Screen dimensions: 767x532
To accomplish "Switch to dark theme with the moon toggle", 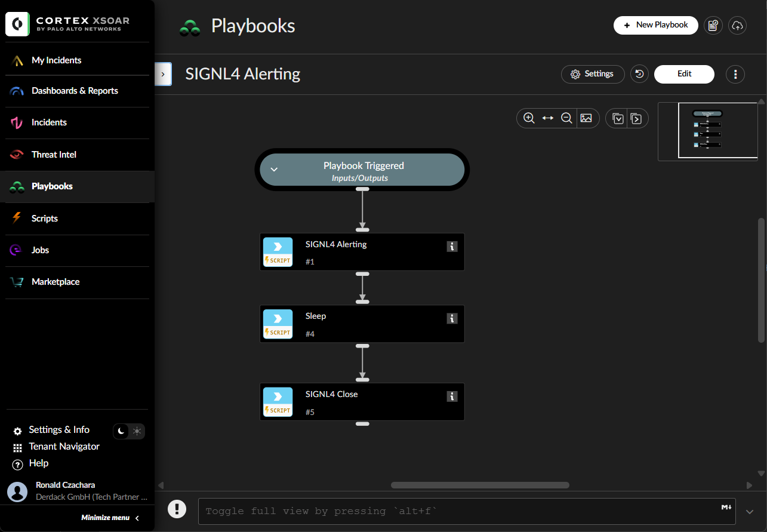I will pos(121,431).
